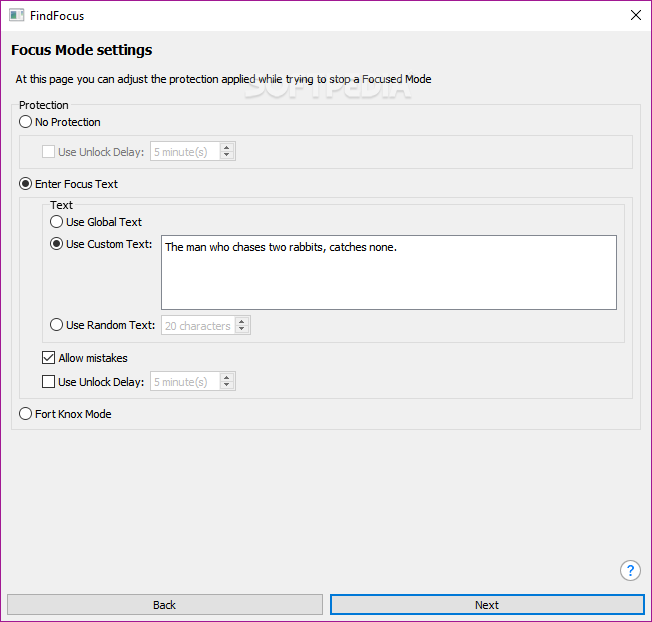
Task: Open the help question mark icon
Action: click(630, 570)
